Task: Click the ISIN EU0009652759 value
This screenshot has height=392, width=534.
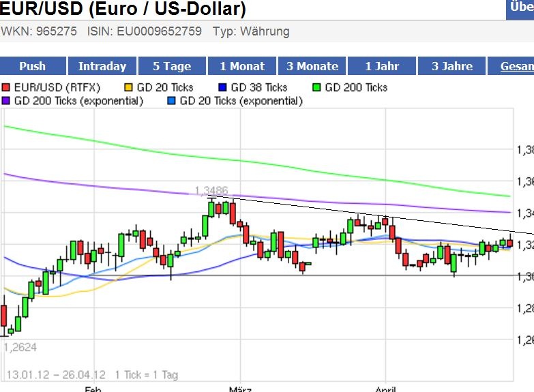Action: pyautogui.click(x=160, y=31)
